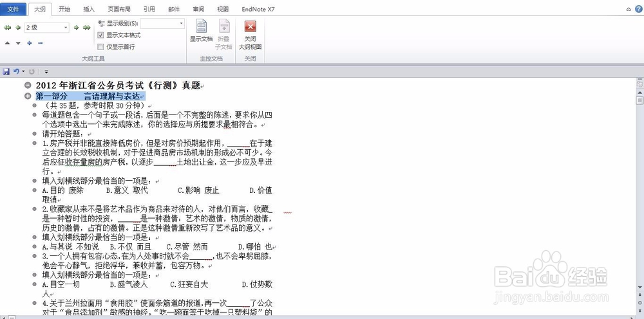The image size is (644, 319).
Task: Open the outline level '2 级' dropdown
Action: pyautogui.click(x=66, y=28)
